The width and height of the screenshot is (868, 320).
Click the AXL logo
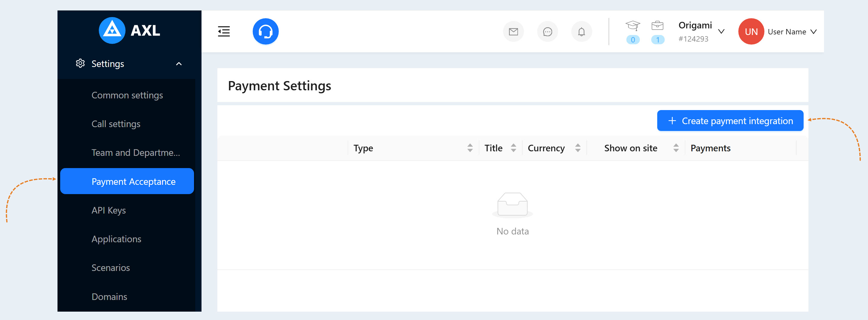(x=129, y=30)
